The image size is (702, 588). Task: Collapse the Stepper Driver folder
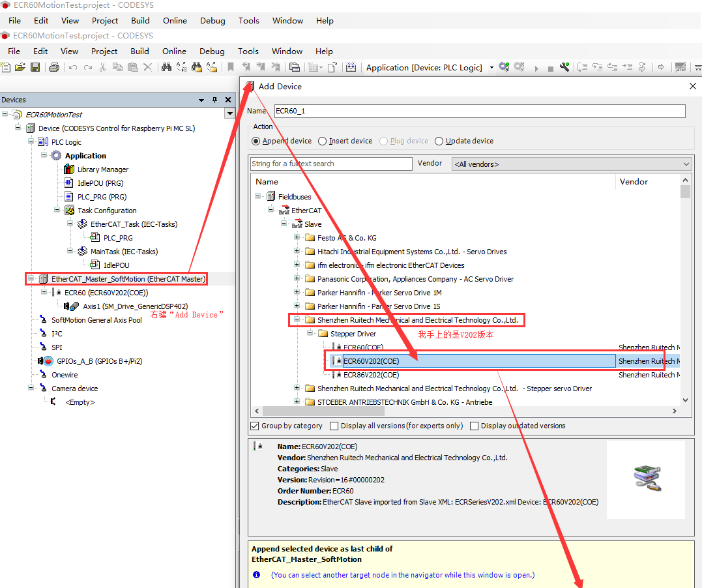point(310,332)
